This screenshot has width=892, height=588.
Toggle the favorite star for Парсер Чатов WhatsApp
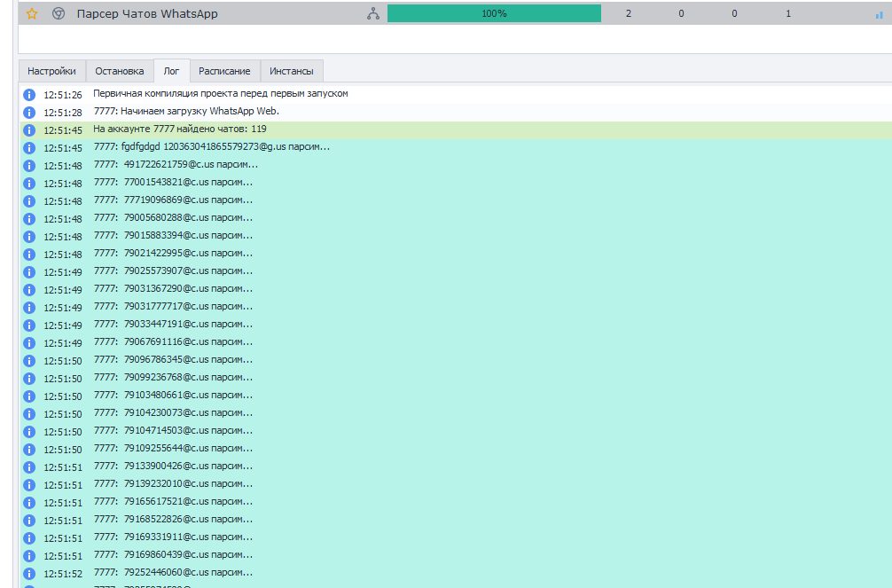[32, 13]
